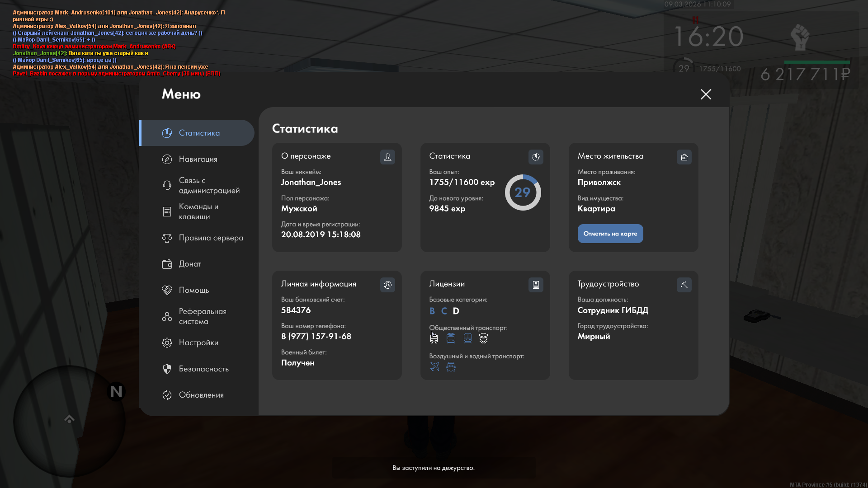Select Безопасность in the side menu

point(203,369)
